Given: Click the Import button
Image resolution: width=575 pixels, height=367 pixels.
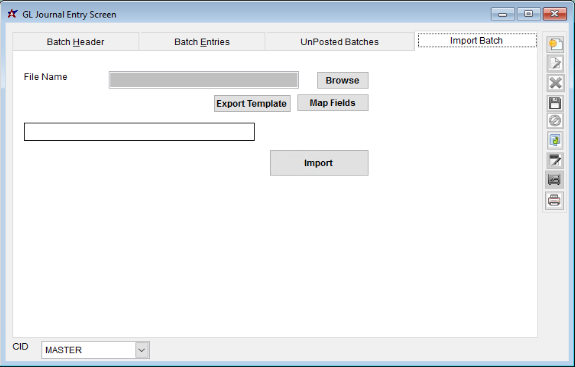Looking at the screenshot, I should pos(319,163).
